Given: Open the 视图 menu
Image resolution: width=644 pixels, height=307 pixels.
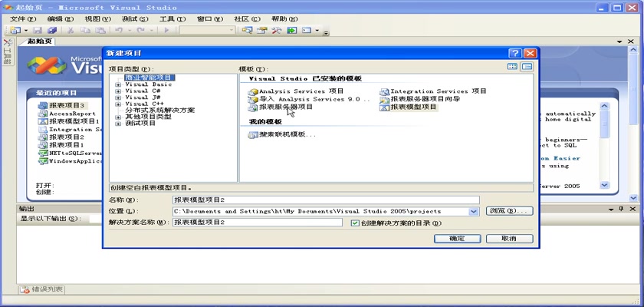Looking at the screenshot, I should click(98, 19).
